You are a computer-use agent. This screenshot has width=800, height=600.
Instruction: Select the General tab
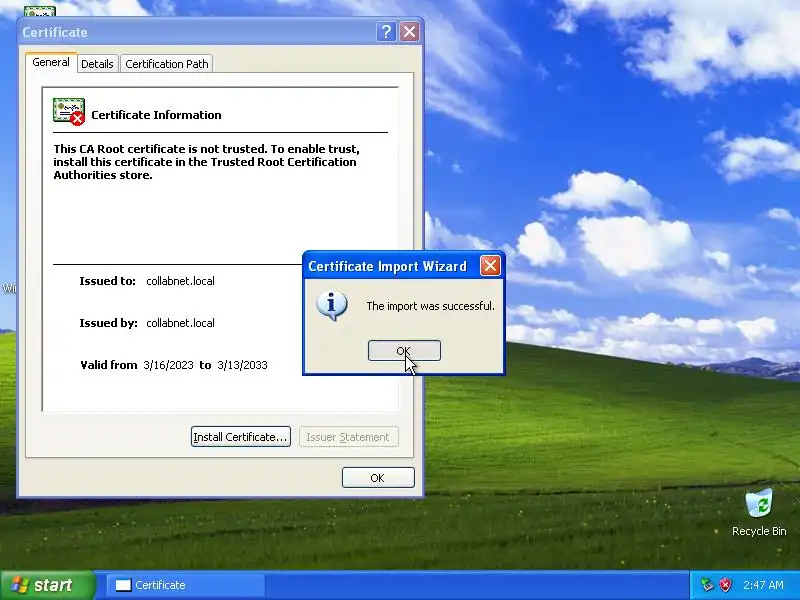tap(51, 62)
